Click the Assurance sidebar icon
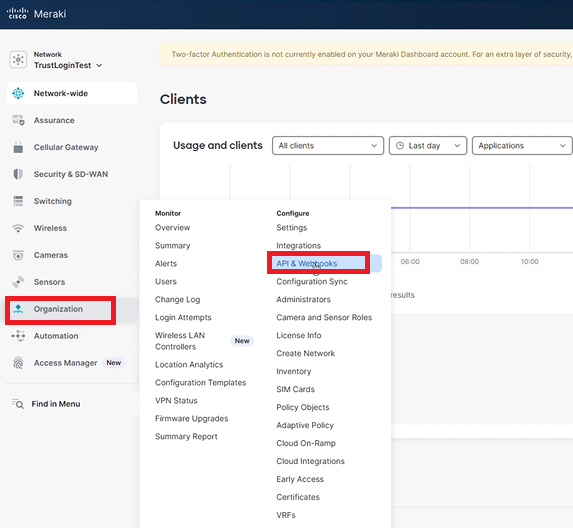Image resolution: width=573 pixels, height=528 pixels. [18, 120]
